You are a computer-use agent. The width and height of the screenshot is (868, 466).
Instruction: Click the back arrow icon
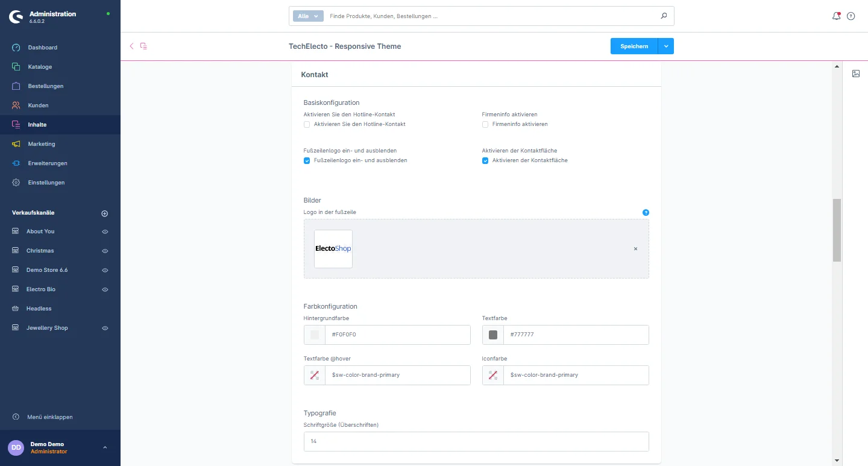131,46
